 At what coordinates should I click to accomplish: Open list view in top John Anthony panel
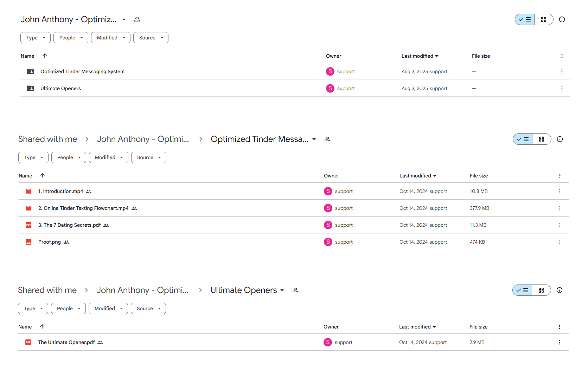coord(525,19)
